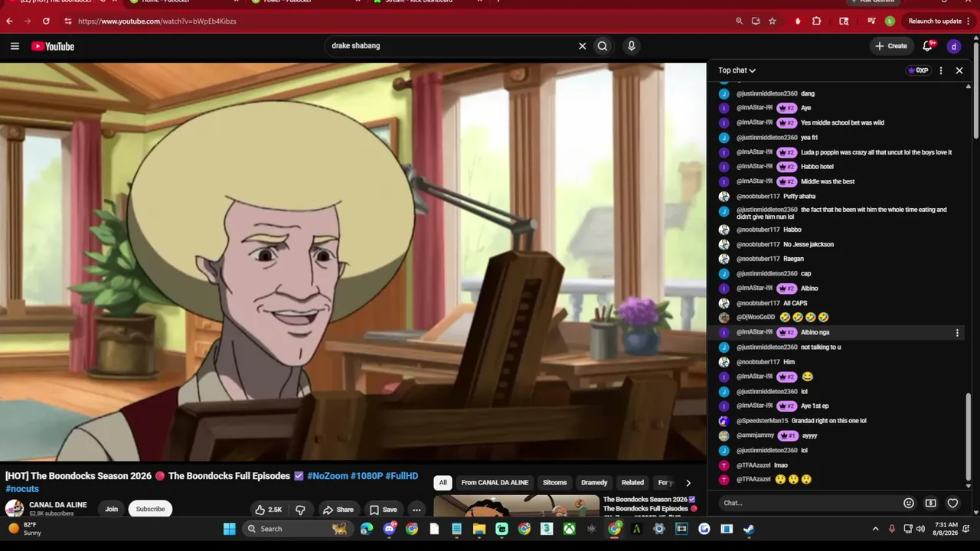Open the browser extensions puzzle icon
This screenshot has width=980, height=551.
(817, 21)
